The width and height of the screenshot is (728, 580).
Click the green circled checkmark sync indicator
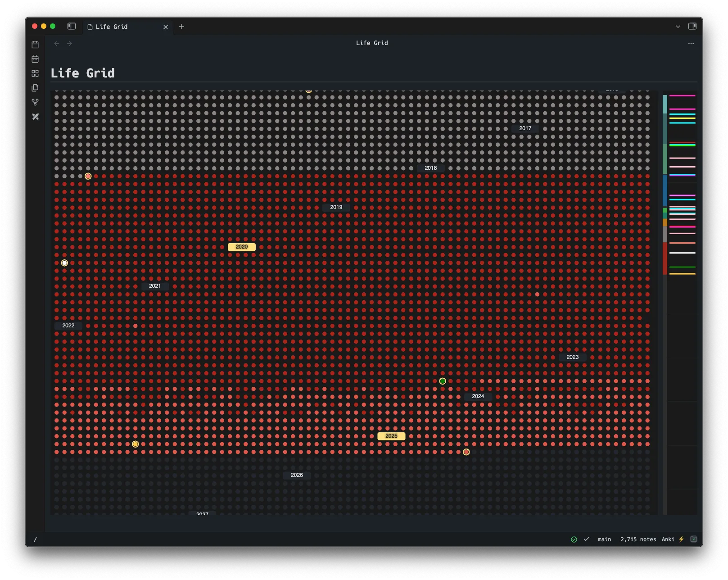(x=574, y=539)
